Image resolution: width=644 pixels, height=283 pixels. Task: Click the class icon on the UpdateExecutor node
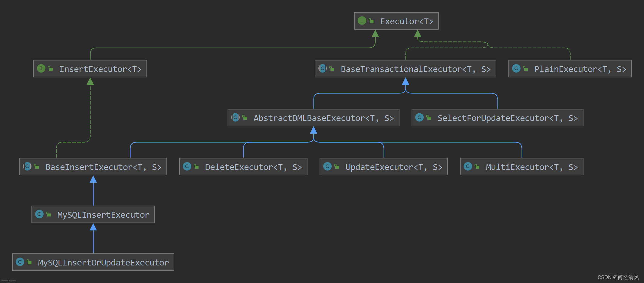point(327,166)
